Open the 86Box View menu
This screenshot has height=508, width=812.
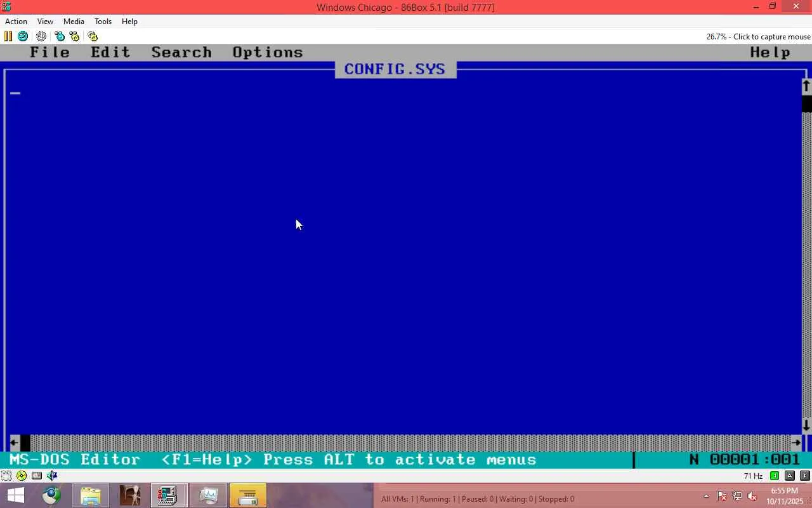tap(45, 21)
